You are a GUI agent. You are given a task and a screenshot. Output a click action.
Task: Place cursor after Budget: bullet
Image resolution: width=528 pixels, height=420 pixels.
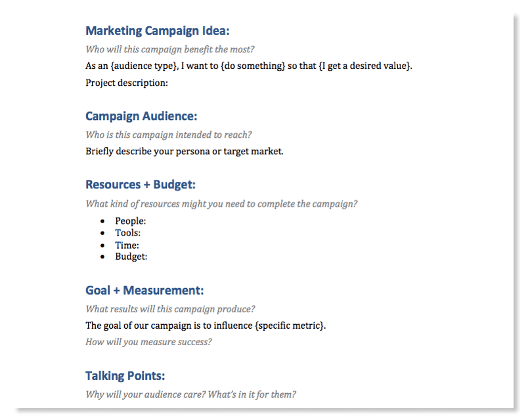pyautogui.click(x=149, y=257)
